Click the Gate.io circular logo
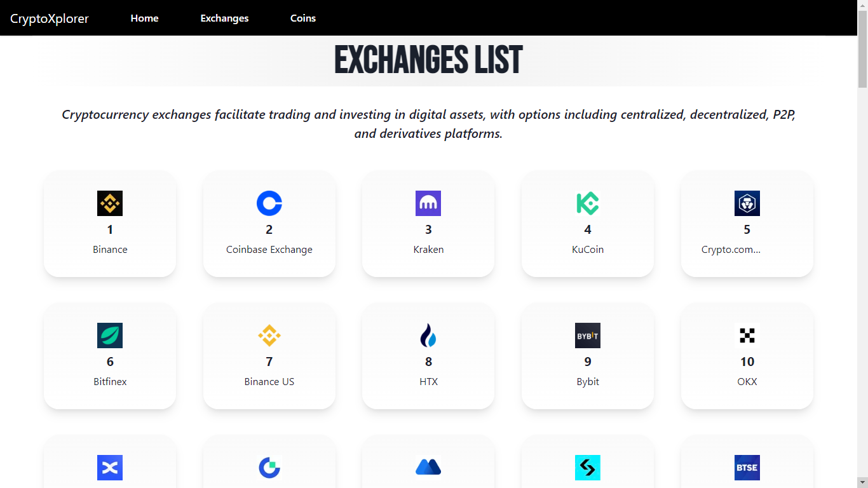Viewport: 868px width, 488px height. pos(269,468)
